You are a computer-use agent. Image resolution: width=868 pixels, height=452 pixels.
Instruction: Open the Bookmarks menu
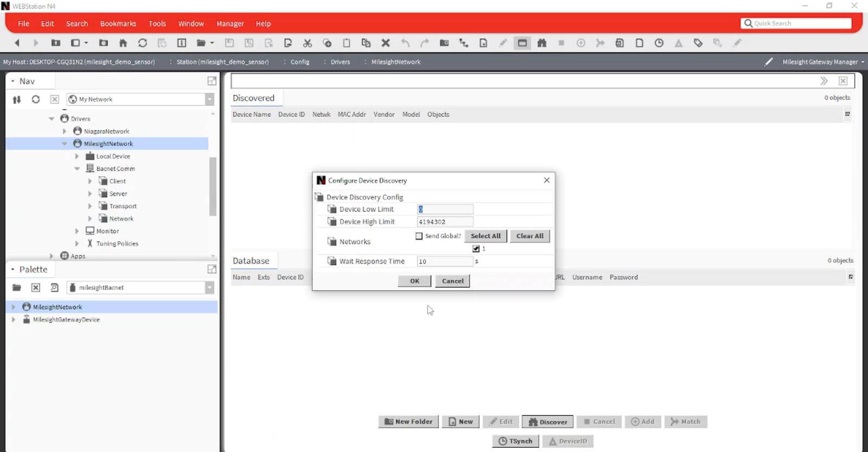tap(118, 23)
